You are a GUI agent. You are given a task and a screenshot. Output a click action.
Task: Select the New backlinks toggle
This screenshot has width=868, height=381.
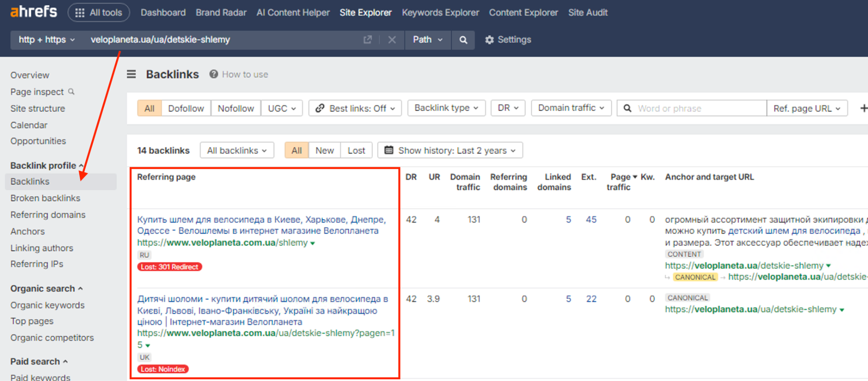325,150
